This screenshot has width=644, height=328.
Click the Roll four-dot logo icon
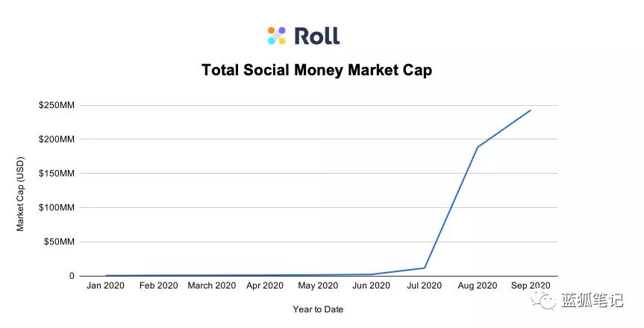(277, 35)
